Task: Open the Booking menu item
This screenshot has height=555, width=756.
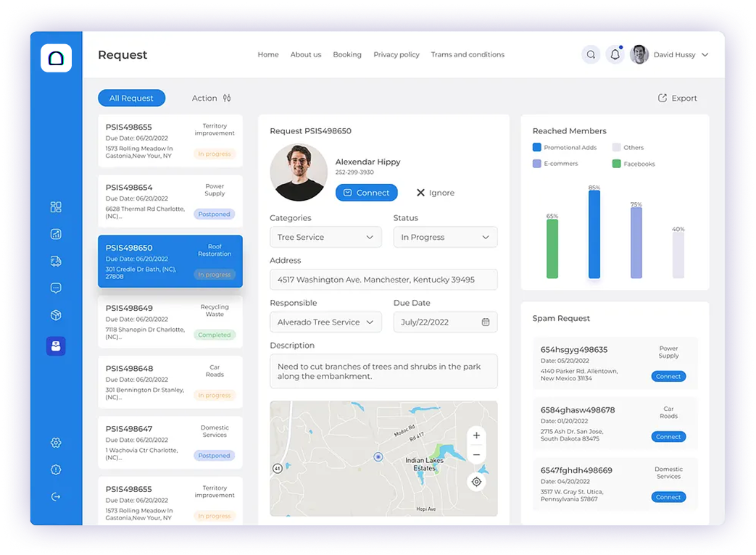Action: coord(347,54)
